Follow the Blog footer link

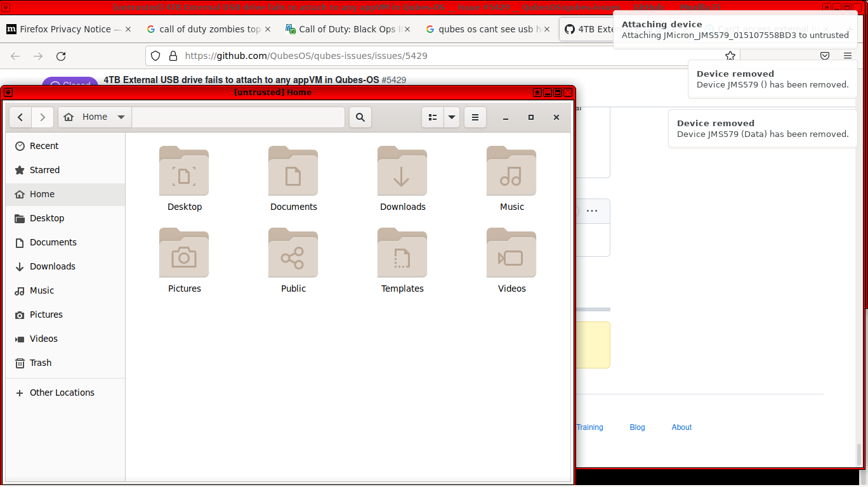(637, 427)
